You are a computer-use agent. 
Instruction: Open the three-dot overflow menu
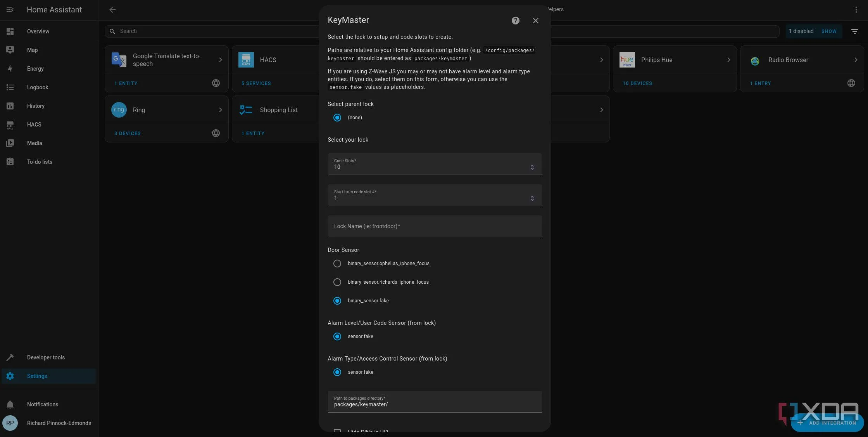click(856, 10)
